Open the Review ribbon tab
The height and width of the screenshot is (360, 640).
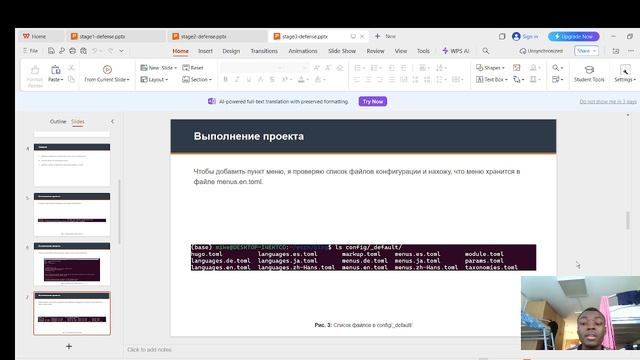(376, 51)
